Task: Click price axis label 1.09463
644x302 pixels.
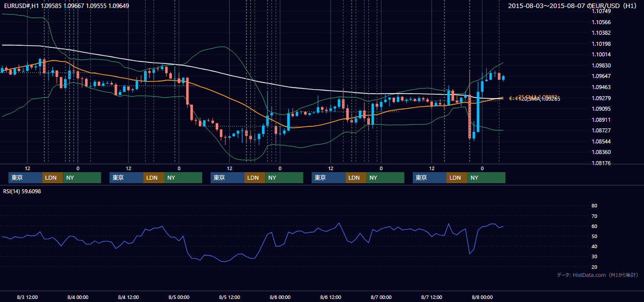Action: 601,87
